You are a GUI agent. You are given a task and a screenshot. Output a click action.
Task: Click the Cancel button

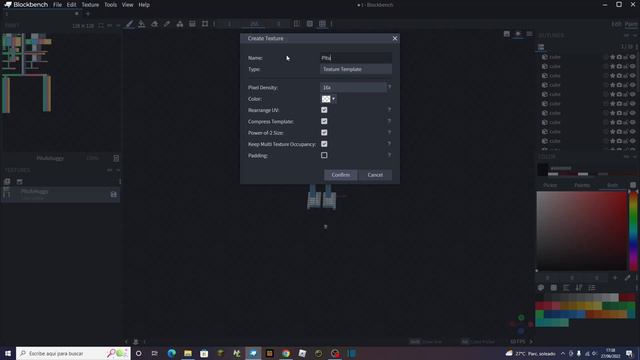pos(375,175)
